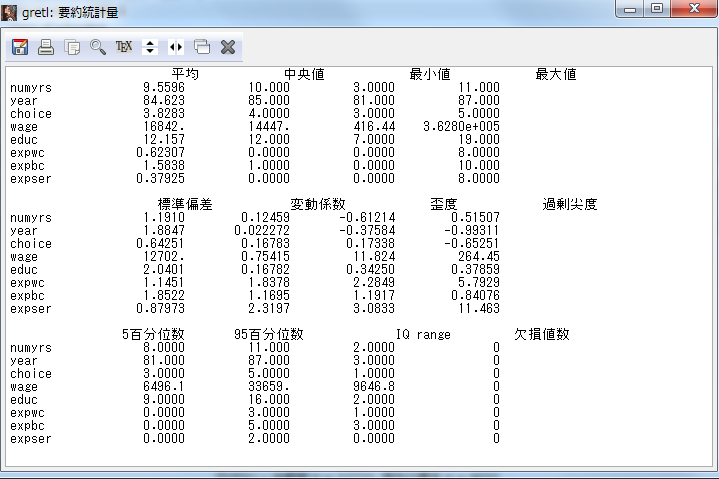Image resolution: width=719 pixels, height=479 pixels.
Task: Click the 変動係数 header text
Action: pos(317,204)
